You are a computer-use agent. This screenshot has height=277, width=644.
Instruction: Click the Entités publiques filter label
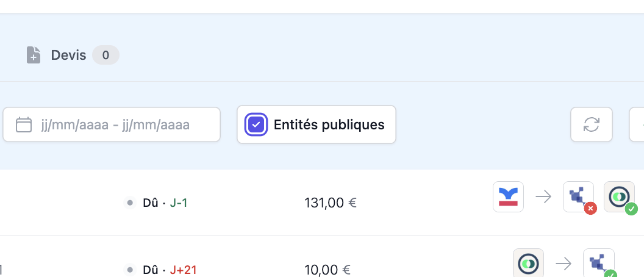click(329, 124)
